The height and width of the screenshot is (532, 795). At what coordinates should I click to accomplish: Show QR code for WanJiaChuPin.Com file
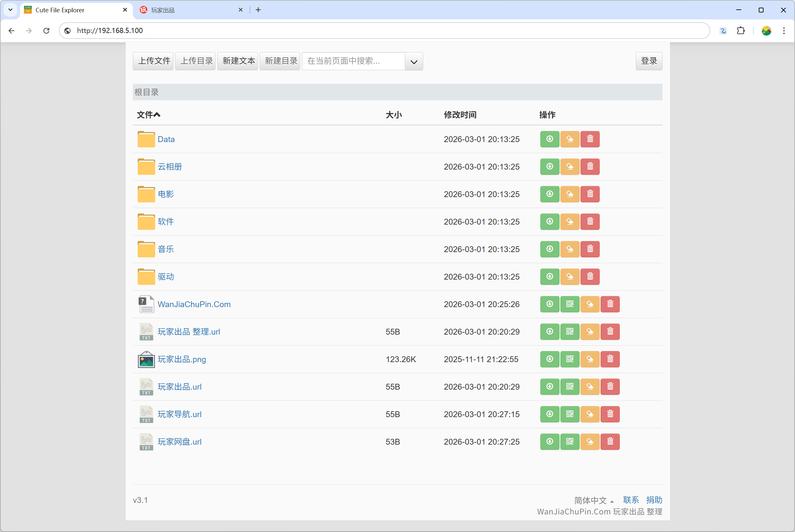[x=570, y=304]
